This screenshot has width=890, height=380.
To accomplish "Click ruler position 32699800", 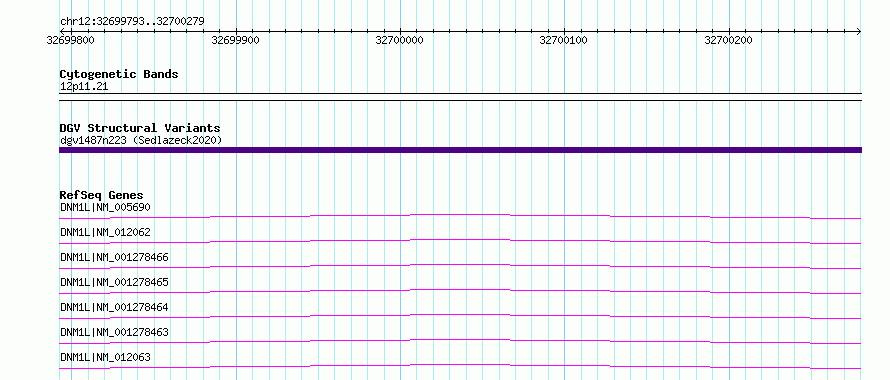I will [x=70, y=40].
